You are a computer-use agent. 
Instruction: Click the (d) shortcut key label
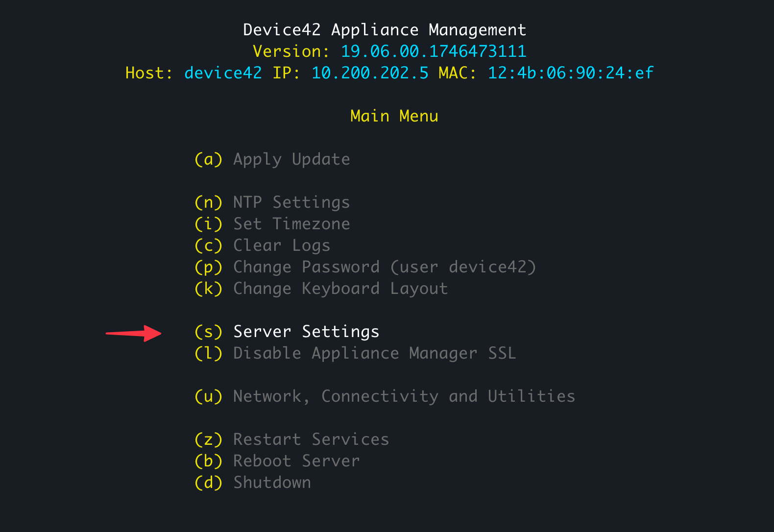coord(208,482)
